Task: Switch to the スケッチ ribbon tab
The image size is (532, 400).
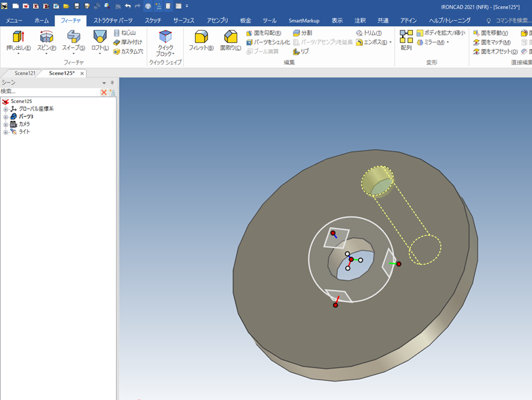Action: coord(153,20)
